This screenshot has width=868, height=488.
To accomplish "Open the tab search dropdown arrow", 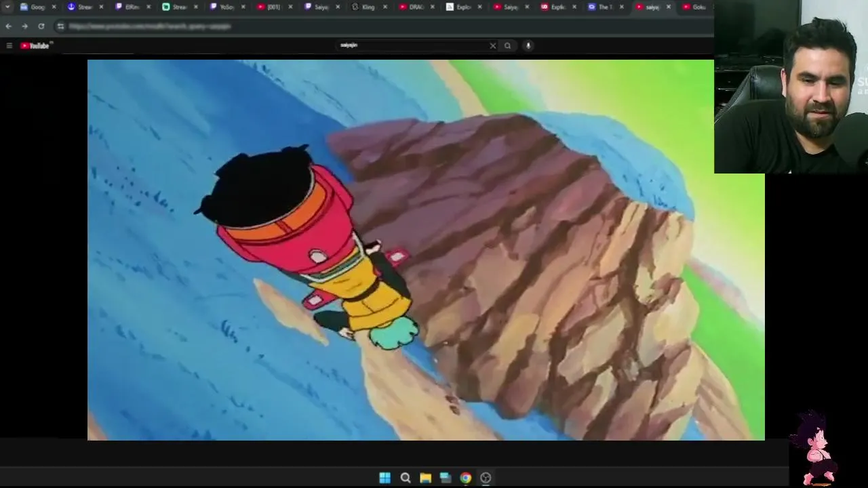I will [x=7, y=7].
